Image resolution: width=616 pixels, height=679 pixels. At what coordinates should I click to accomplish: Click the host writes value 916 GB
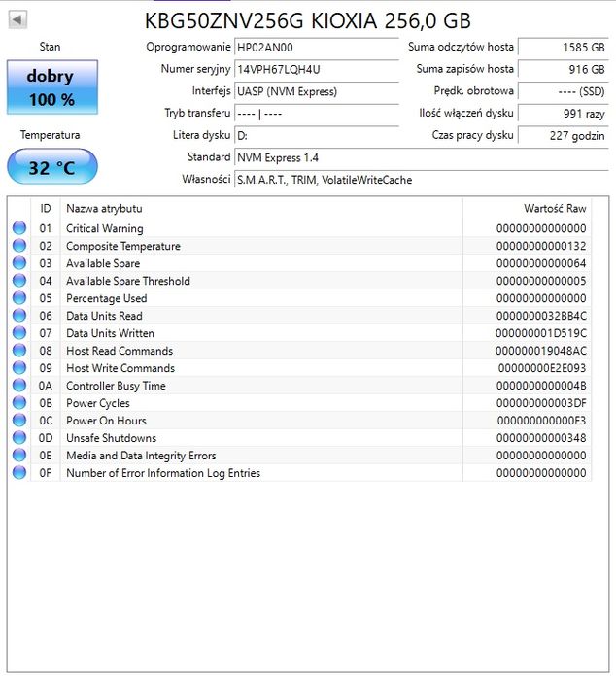[x=564, y=69]
